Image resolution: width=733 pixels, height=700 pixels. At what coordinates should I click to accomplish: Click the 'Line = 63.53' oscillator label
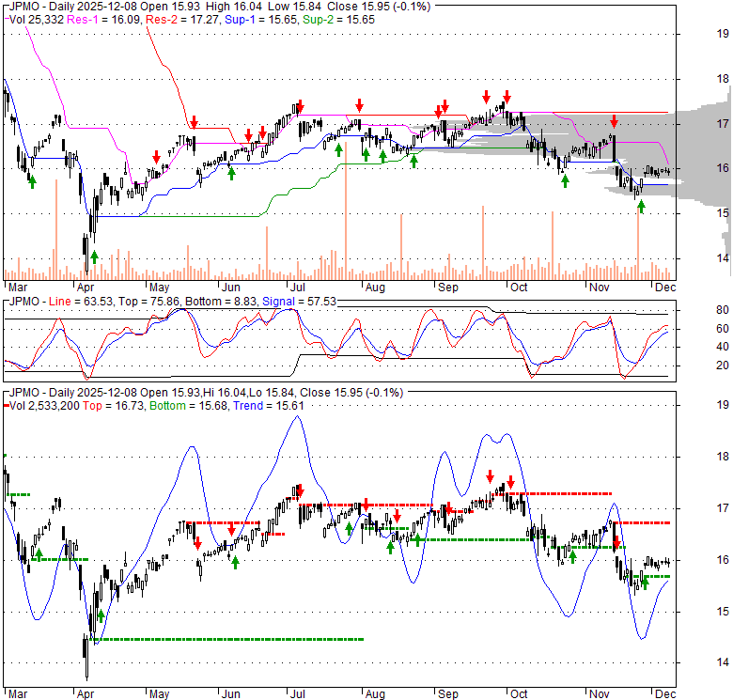click(81, 302)
